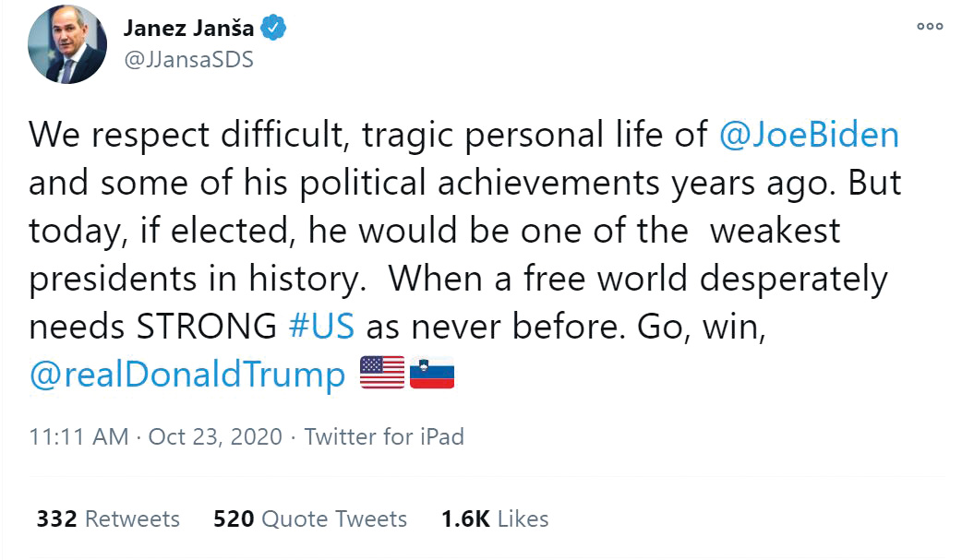The height and width of the screenshot is (560, 962).
Task: Click the #US hashtag
Action: (x=321, y=326)
